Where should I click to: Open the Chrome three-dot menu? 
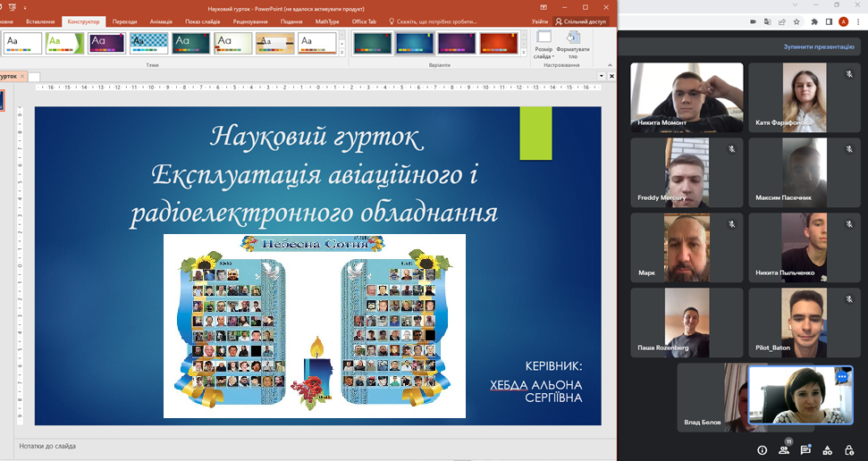(x=856, y=21)
